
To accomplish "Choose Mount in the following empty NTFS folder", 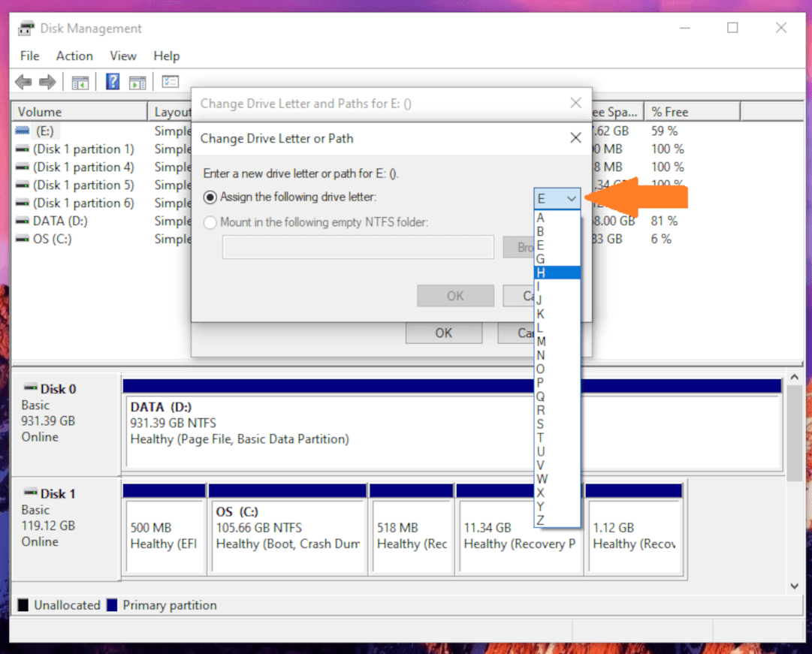I will (x=210, y=222).
